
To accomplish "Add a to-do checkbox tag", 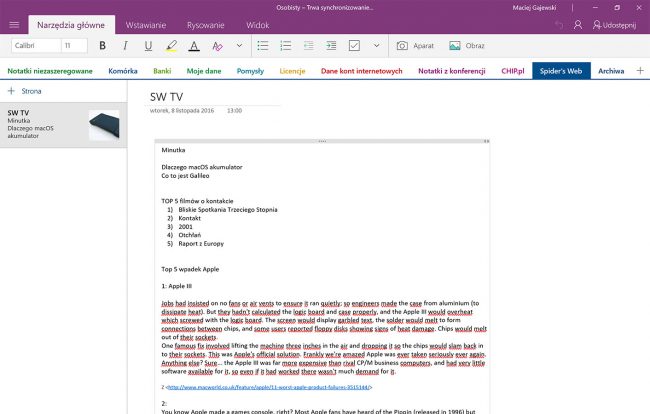I will pos(354,46).
